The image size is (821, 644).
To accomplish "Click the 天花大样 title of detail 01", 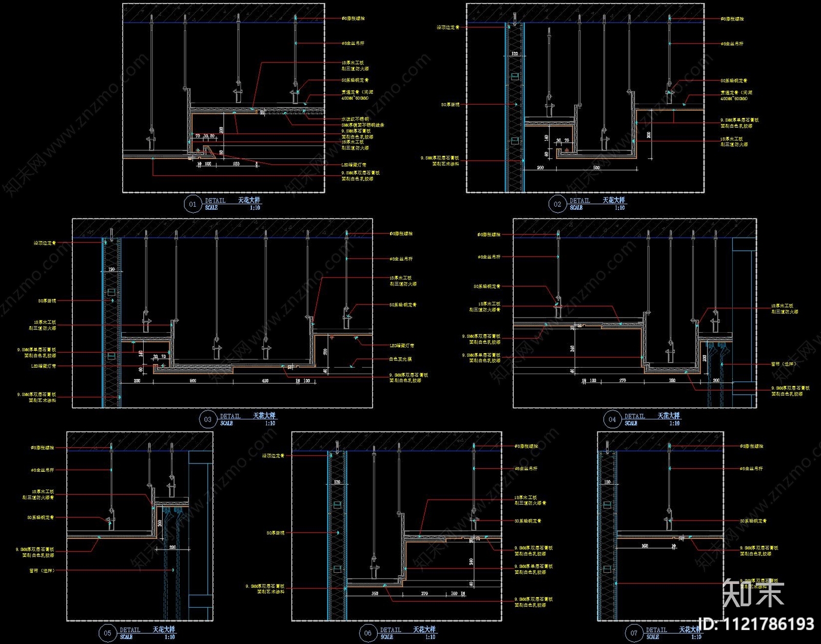I will click(x=249, y=200).
